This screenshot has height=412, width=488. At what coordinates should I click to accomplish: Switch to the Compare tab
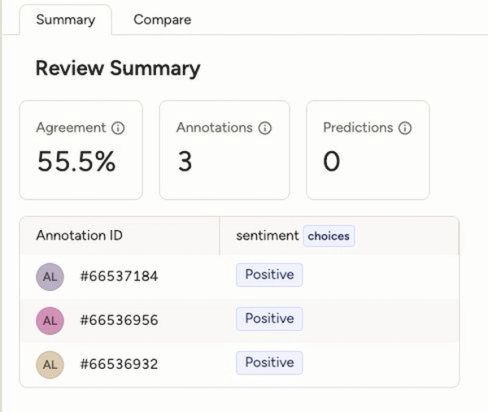[162, 20]
